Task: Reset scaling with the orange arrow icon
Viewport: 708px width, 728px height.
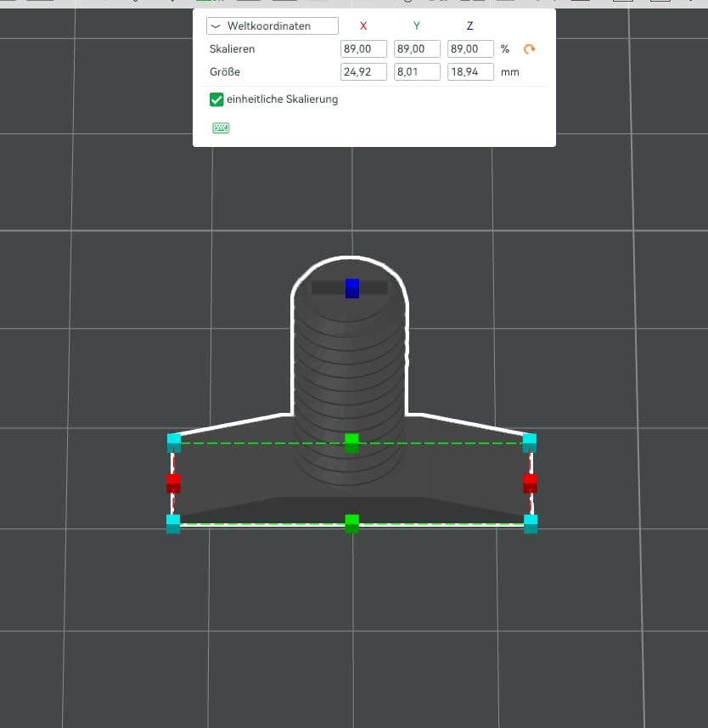Action: (x=529, y=48)
